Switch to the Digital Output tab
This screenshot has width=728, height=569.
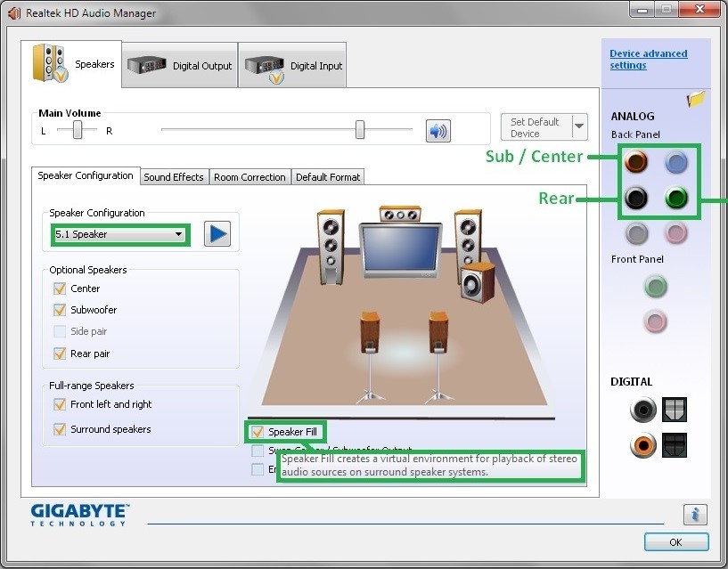tap(180, 65)
